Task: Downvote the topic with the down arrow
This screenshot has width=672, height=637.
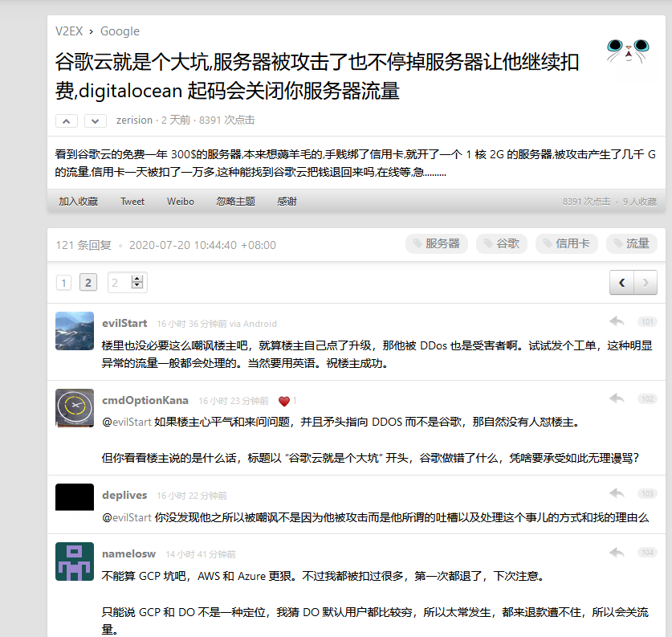Action: (x=96, y=120)
